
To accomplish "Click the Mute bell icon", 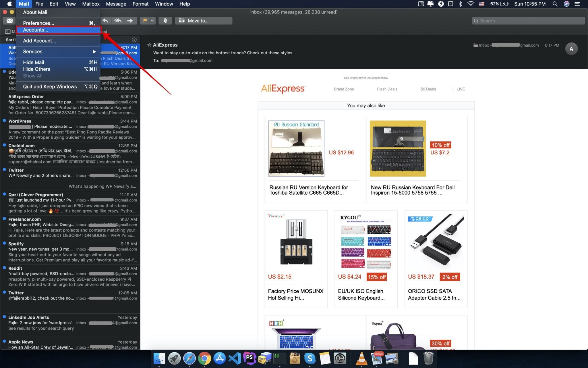I will pyautogui.click(x=165, y=21).
